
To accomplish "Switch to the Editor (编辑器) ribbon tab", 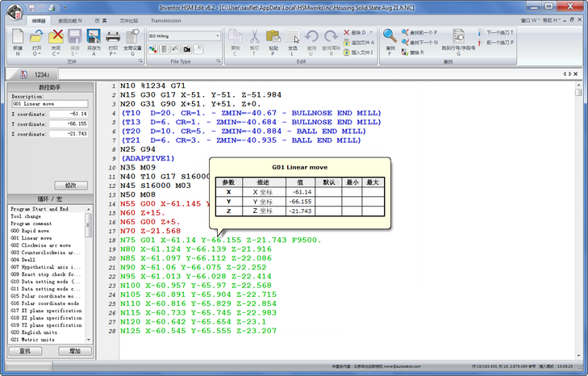I will pyautogui.click(x=39, y=21).
